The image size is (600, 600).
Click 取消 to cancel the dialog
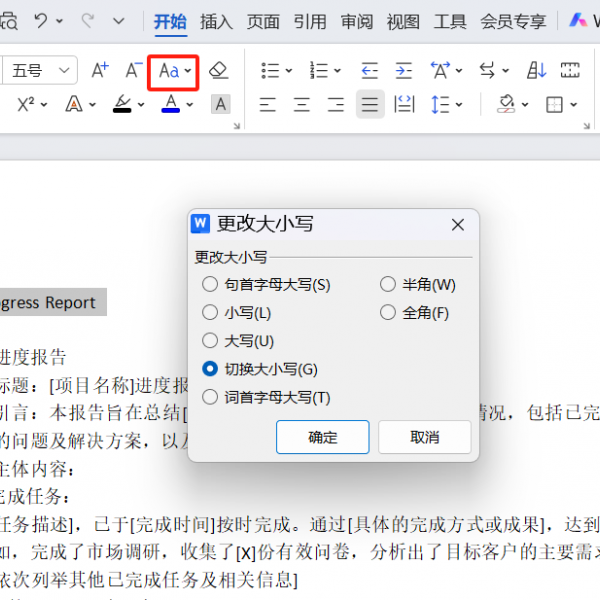click(x=425, y=437)
